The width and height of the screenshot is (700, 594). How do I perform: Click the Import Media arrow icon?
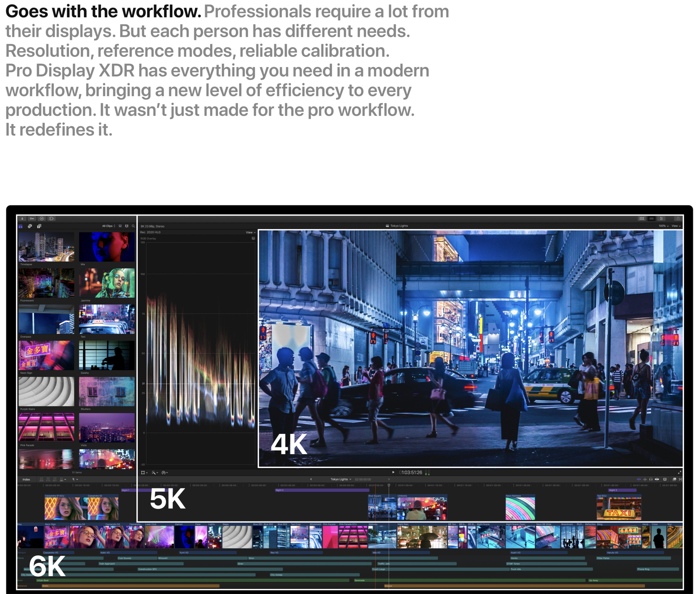[x=22, y=219]
